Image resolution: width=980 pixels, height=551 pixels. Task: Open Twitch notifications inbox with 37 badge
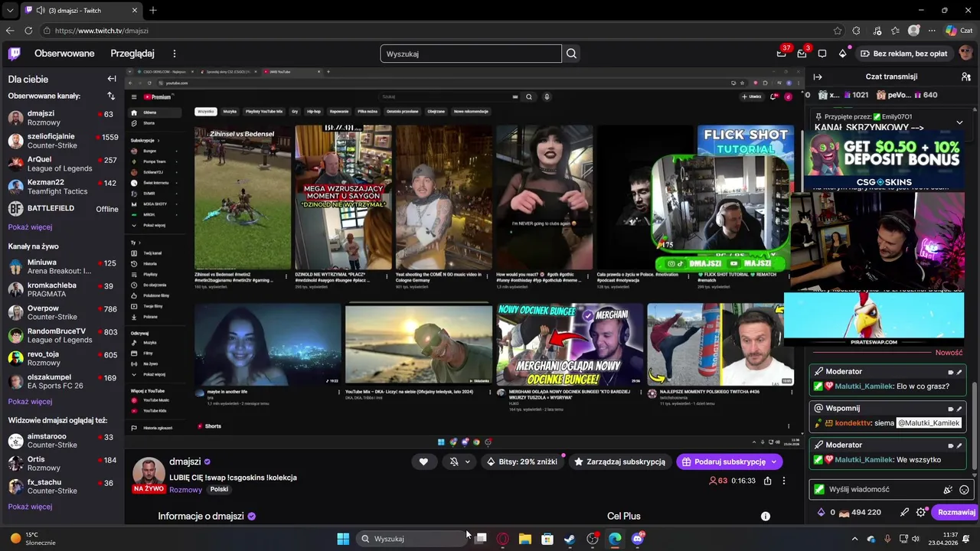tap(781, 54)
